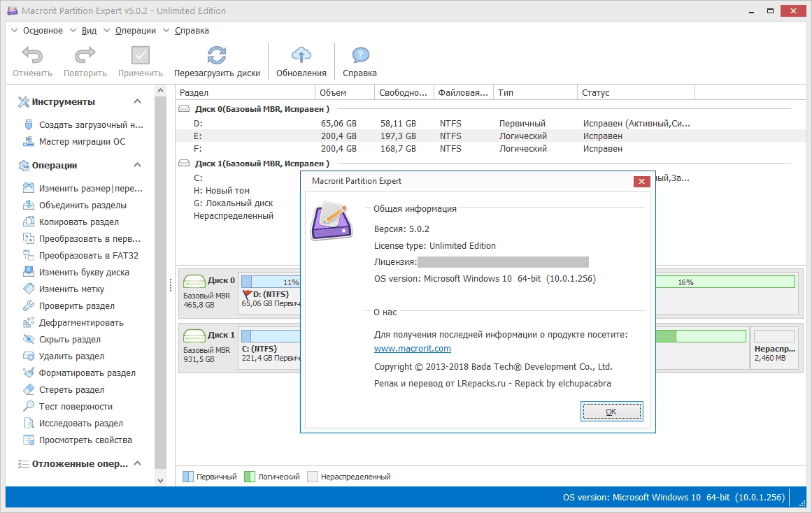
Task: Click the Диск 0 (Базовый MBR) group header
Action: tap(262, 109)
